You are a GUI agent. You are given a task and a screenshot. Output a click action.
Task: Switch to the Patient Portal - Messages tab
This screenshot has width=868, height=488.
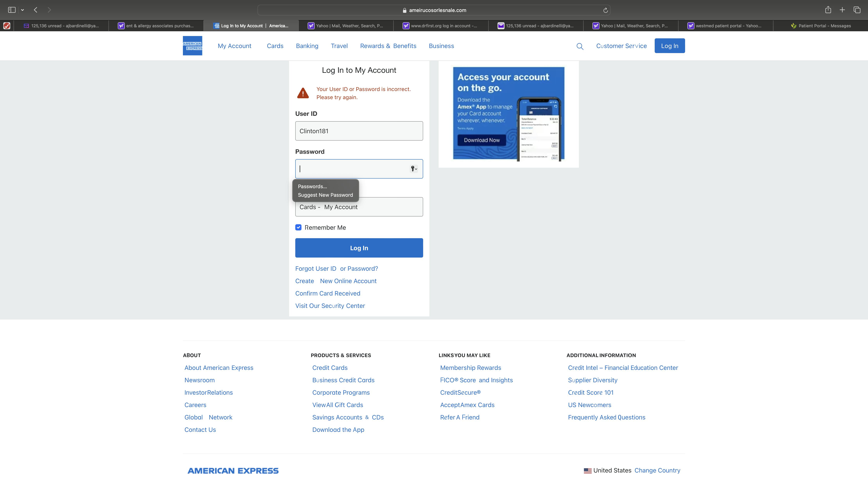click(821, 26)
